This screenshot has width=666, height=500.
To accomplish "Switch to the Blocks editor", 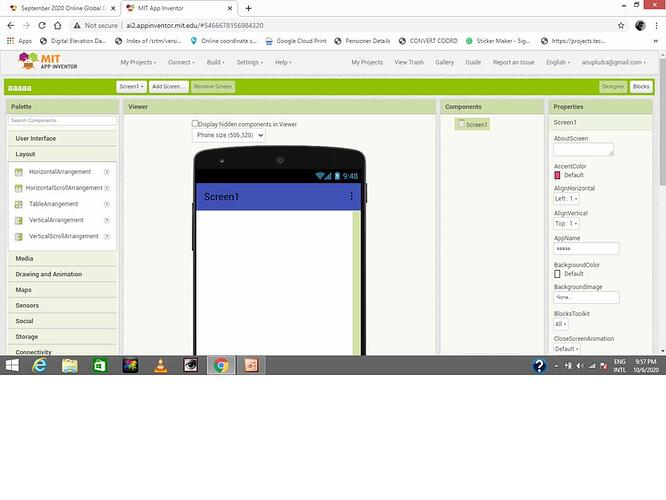I will click(641, 87).
